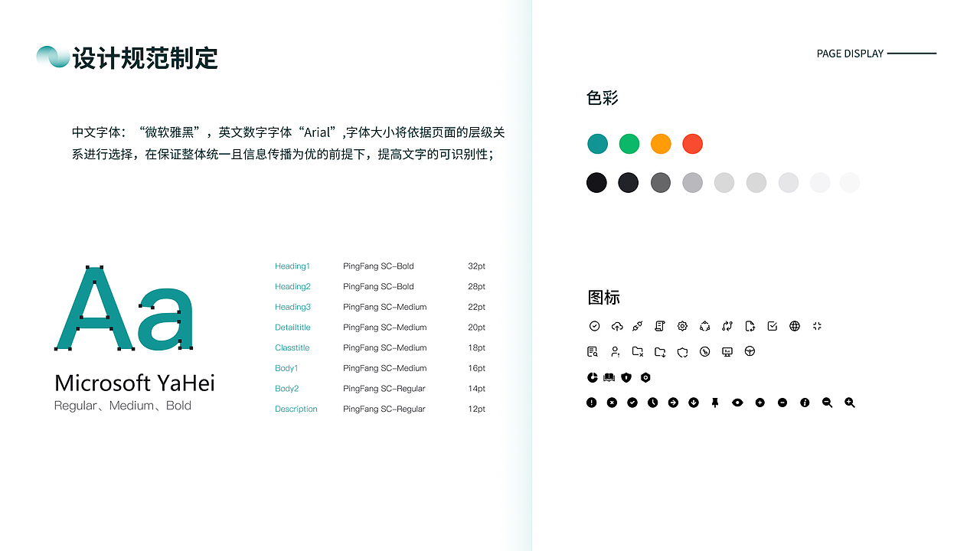Select the steering wheel icon
The image size is (980, 551).
click(x=750, y=351)
